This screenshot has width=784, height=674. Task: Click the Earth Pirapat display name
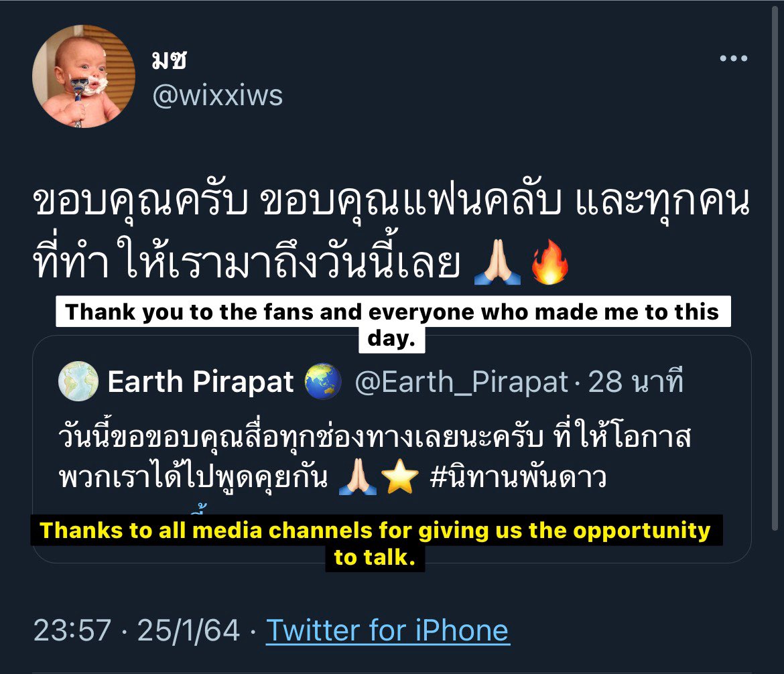pyautogui.click(x=200, y=382)
